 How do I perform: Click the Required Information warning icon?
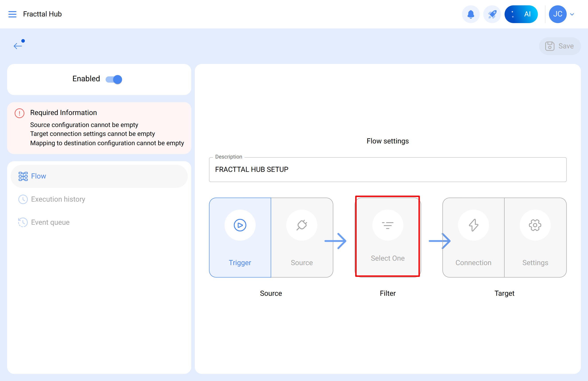pyautogui.click(x=20, y=113)
